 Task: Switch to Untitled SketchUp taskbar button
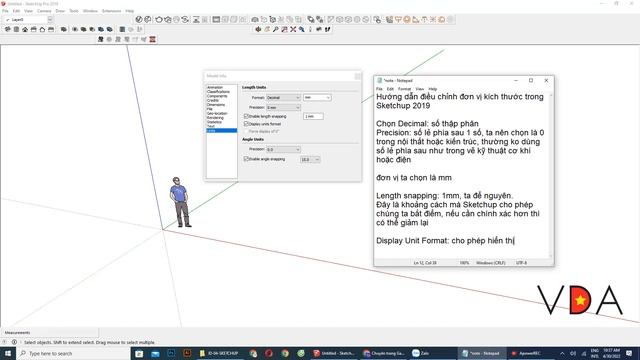click(335, 353)
